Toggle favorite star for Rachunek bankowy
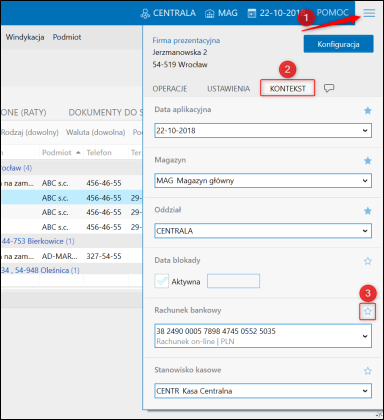The height and width of the screenshot is (420, 384). (x=368, y=311)
